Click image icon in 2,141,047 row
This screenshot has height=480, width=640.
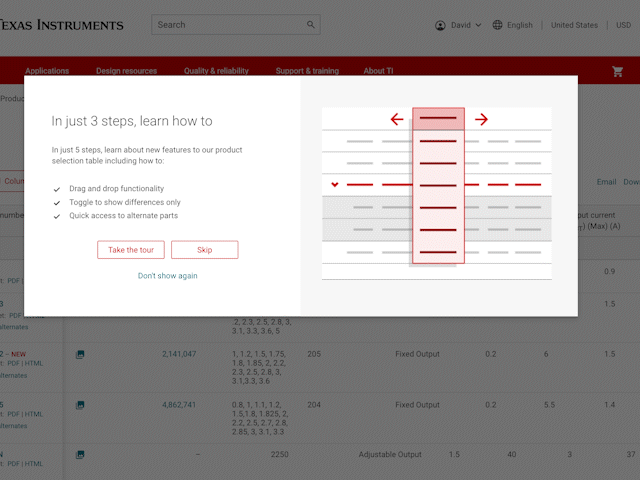[x=80, y=354]
